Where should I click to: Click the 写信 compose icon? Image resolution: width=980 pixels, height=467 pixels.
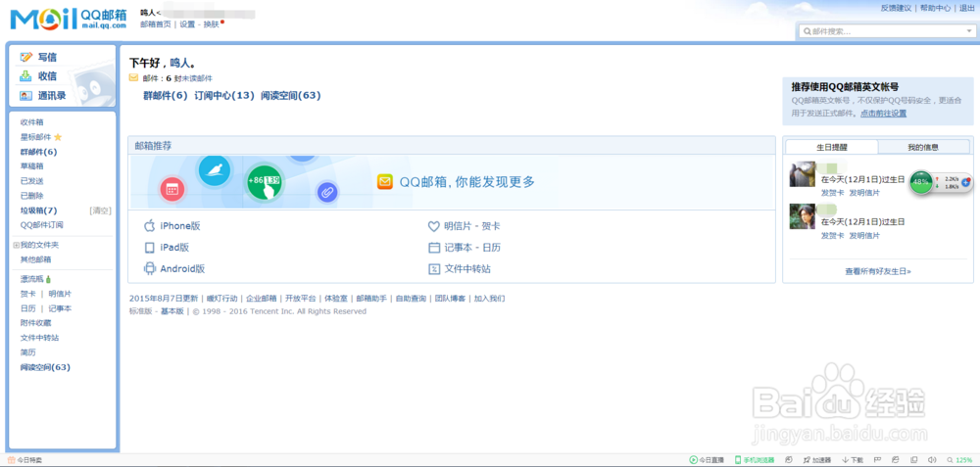pos(25,57)
